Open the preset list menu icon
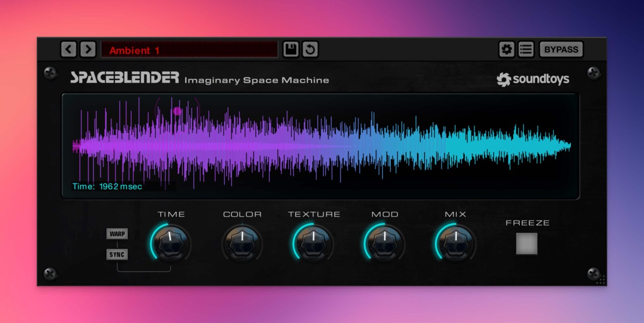The image size is (644, 323). (x=526, y=49)
